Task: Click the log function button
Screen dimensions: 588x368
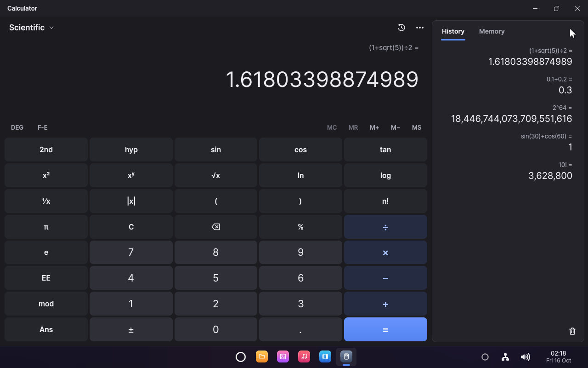Action: point(385,175)
